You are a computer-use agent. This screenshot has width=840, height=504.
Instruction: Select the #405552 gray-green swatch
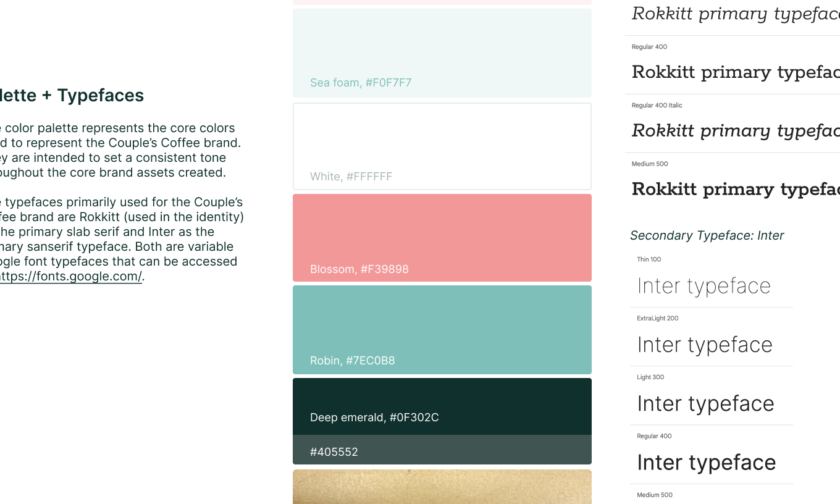pos(442,450)
